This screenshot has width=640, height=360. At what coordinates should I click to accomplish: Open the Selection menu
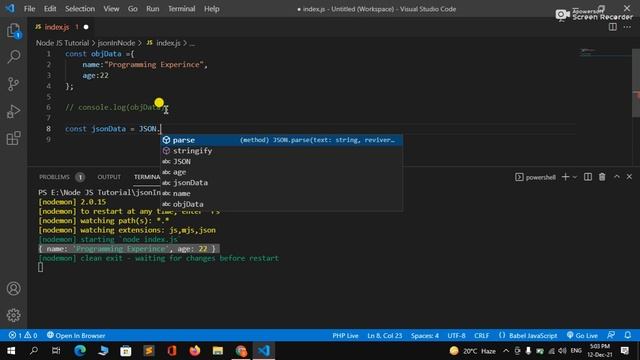80,9
